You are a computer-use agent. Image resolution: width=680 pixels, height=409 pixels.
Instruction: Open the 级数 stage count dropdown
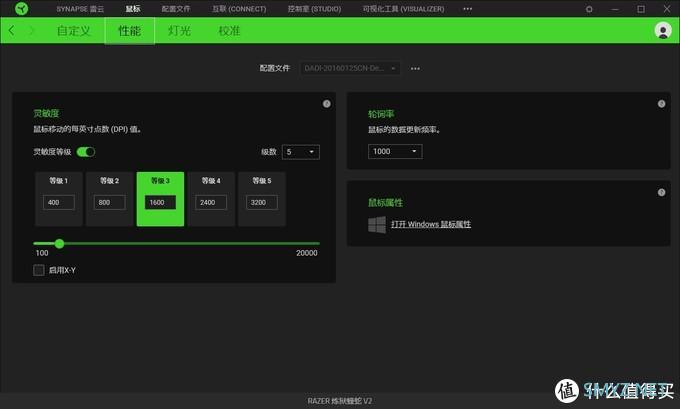pyautogui.click(x=301, y=152)
